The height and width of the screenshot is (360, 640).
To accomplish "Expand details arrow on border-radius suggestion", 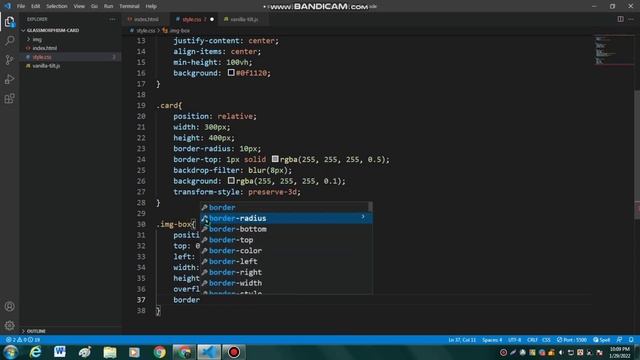I will 363,217.
